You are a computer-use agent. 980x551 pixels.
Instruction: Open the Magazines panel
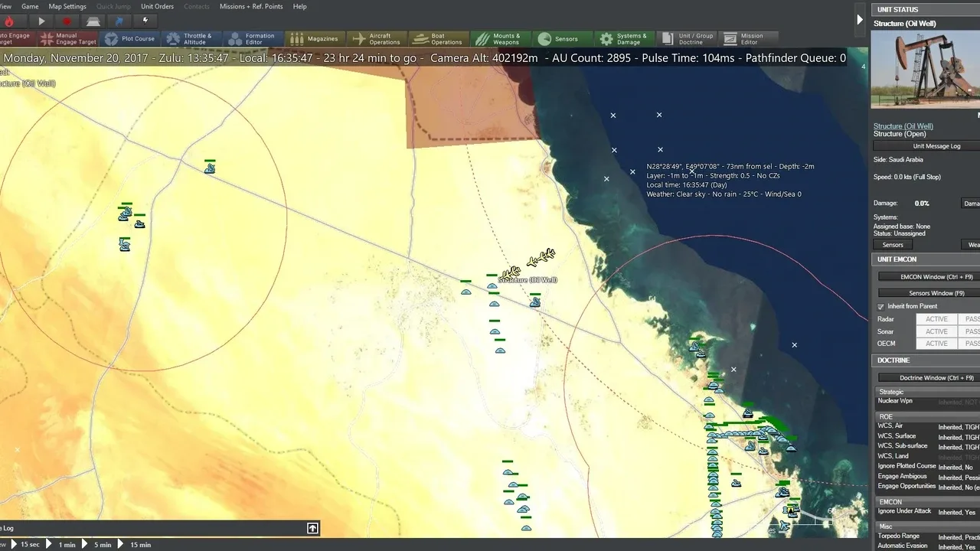click(315, 39)
